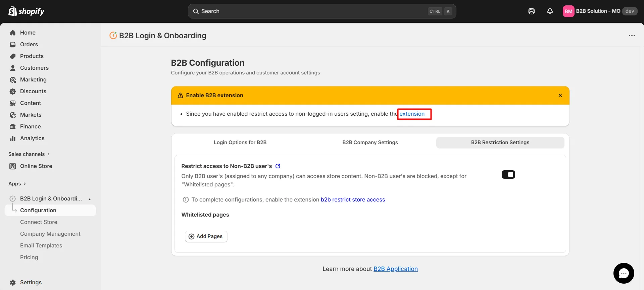The height and width of the screenshot is (290, 644).
Task: Click the Marketing target icon
Action: 13,79
